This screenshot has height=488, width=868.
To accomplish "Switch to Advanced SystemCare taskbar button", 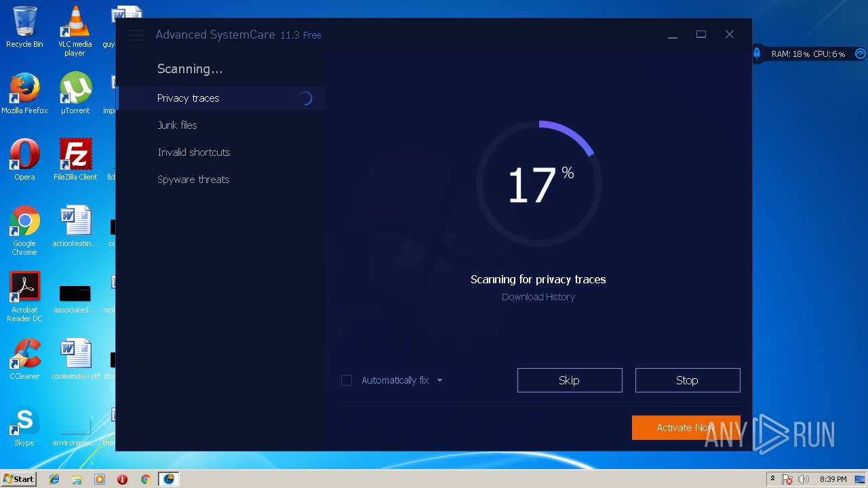I will tap(168, 479).
